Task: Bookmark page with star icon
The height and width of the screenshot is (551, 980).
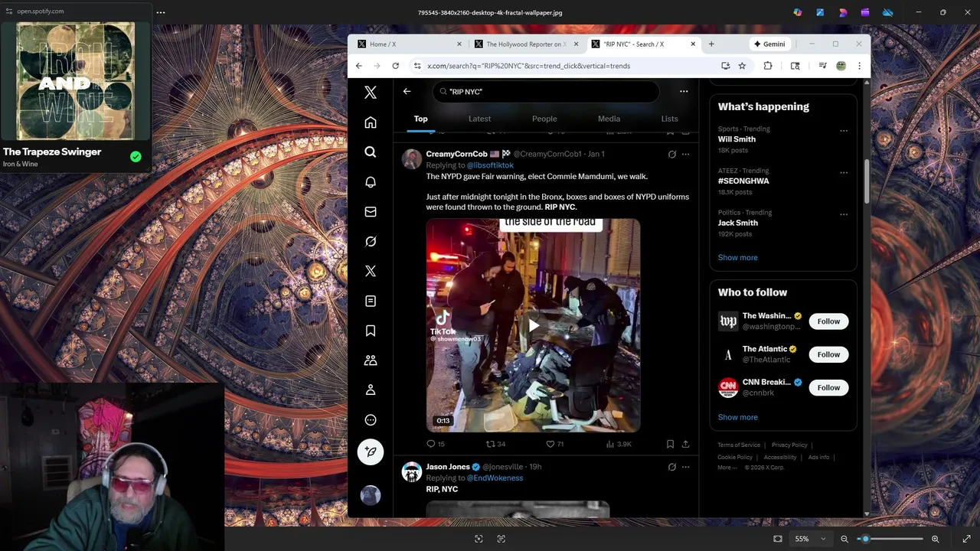Action: point(742,66)
